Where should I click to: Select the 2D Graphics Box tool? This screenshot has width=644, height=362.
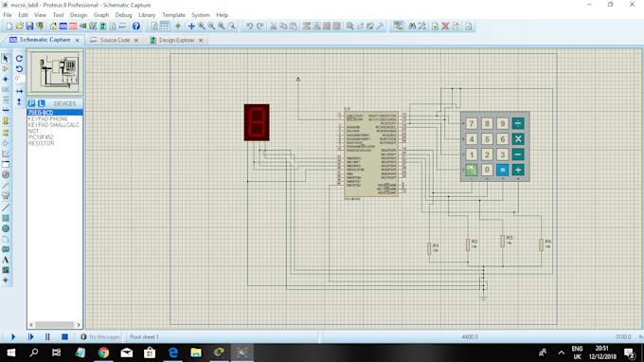pos(6,218)
